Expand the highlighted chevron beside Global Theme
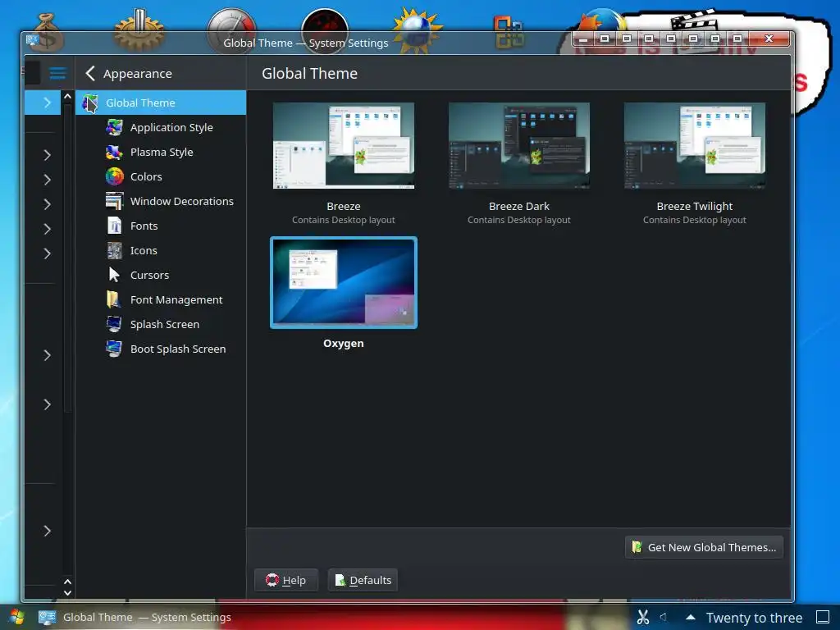840x630 pixels. pos(47,103)
